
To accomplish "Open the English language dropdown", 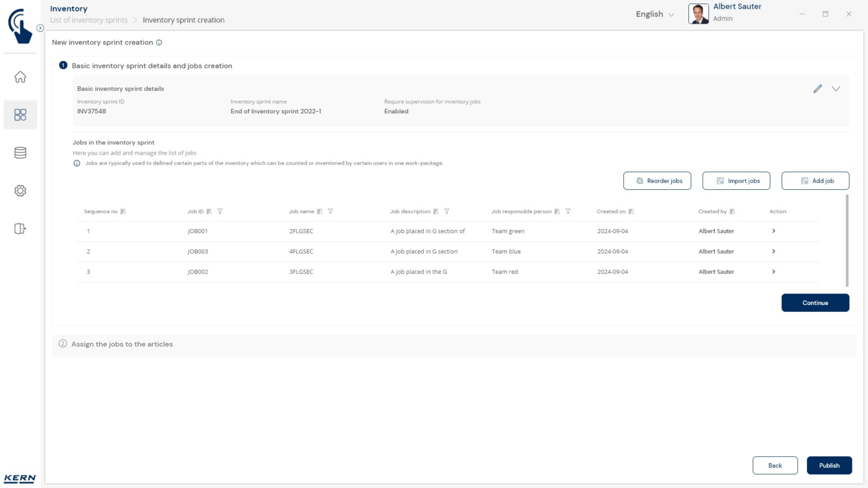I will coord(654,14).
